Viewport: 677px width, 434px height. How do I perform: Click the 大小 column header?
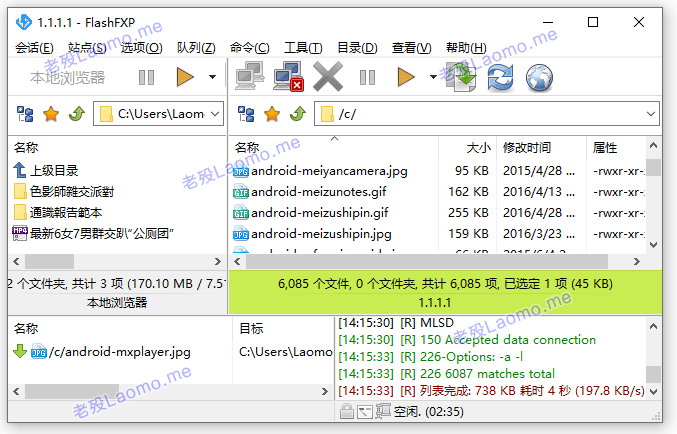478,148
